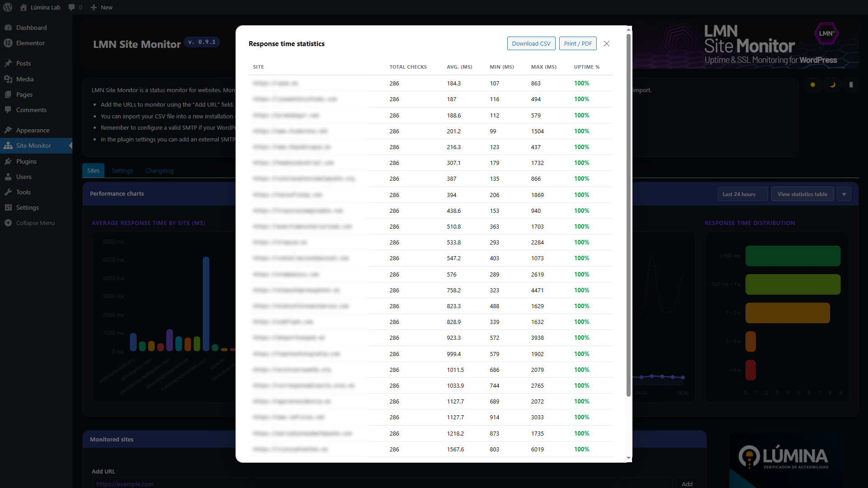The image size is (868, 488).
Task: Collapse the Performance charts panel arrow
Action: coord(844,194)
